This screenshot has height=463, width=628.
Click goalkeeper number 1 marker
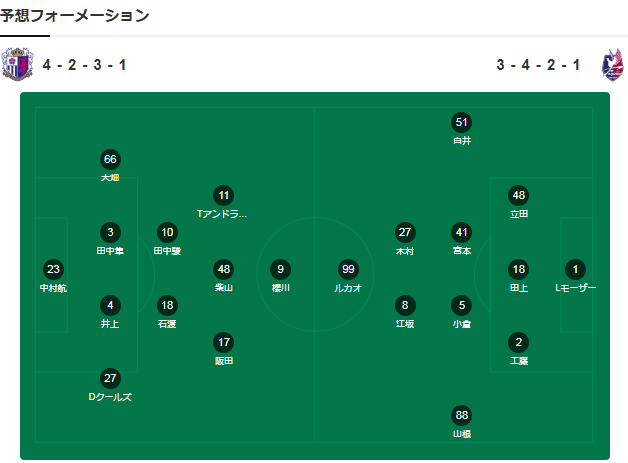pos(575,269)
